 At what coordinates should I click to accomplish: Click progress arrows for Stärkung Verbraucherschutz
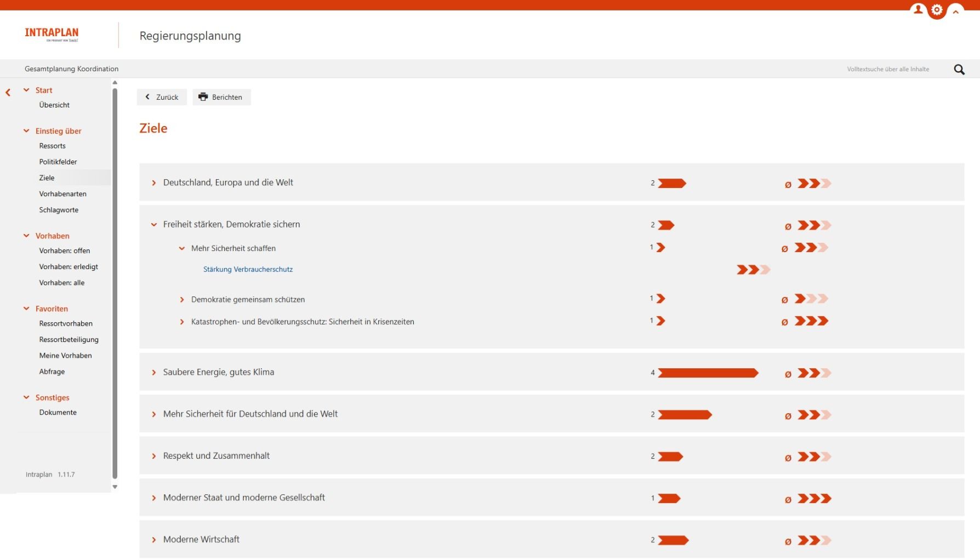coord(753,270)
